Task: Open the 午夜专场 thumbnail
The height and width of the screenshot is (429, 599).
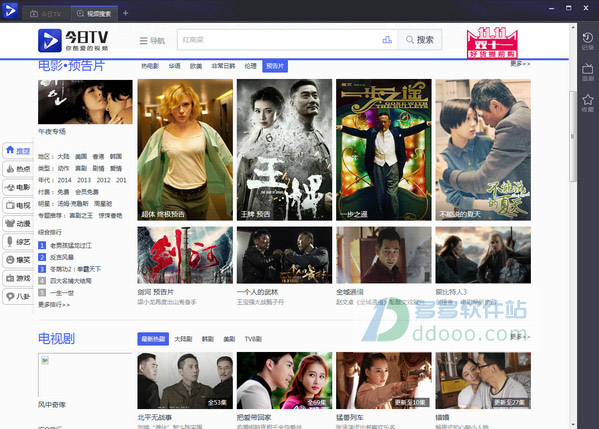Action: pos(85,102)
